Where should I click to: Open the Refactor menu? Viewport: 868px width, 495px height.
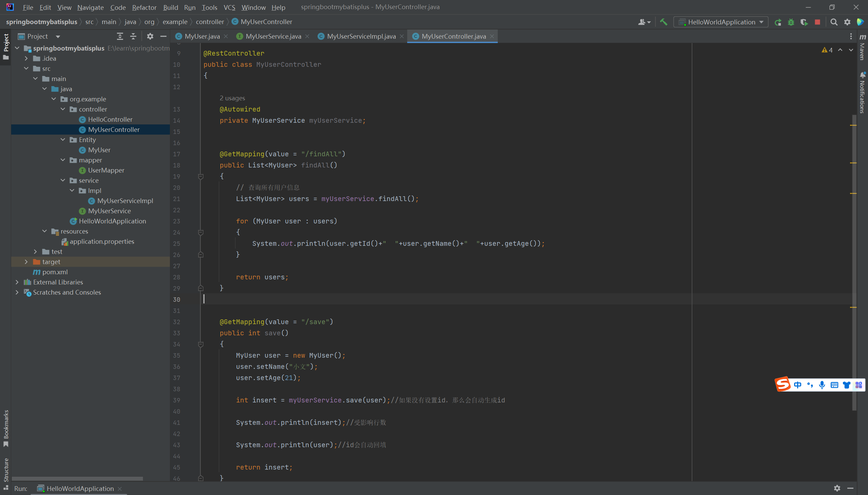click(144, 7)
